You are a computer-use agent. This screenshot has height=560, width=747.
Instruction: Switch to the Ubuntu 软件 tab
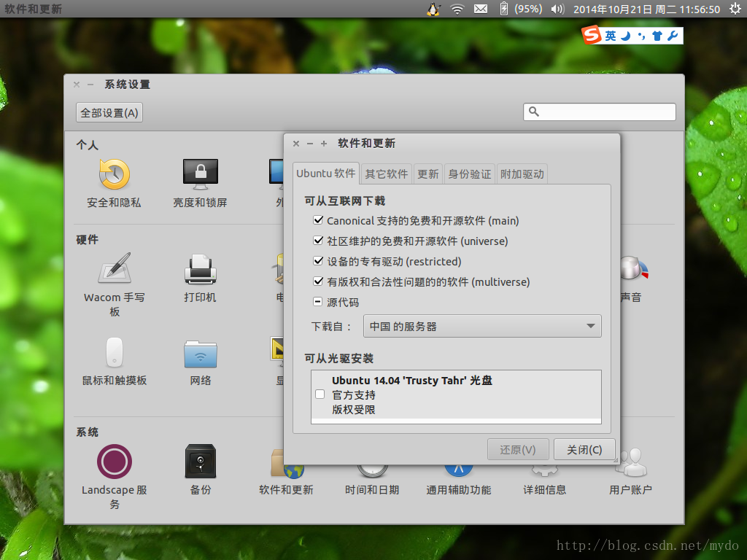(326, 174)
